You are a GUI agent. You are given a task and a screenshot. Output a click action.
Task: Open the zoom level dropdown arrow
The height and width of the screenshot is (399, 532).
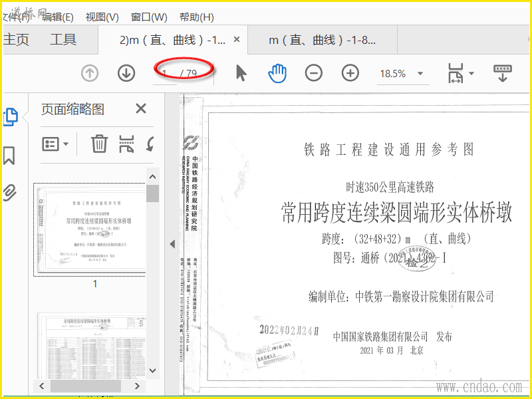point(420,74)
